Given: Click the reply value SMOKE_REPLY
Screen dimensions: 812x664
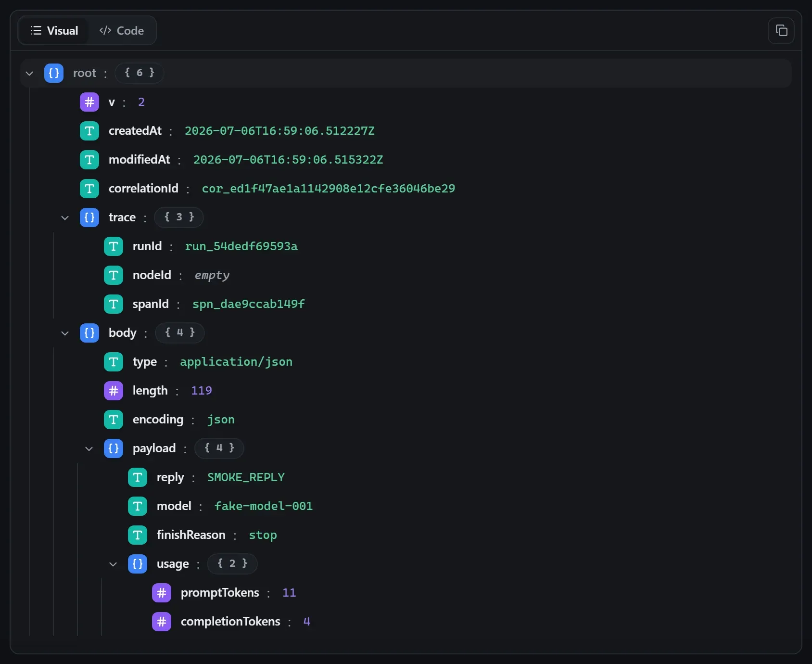Looking at the screenshot, I should click(x=246, y=477).
